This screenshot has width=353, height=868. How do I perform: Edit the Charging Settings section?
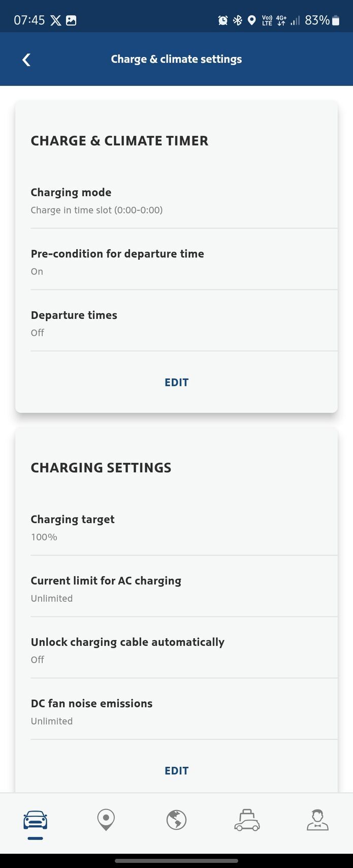[x=176, y=771]
